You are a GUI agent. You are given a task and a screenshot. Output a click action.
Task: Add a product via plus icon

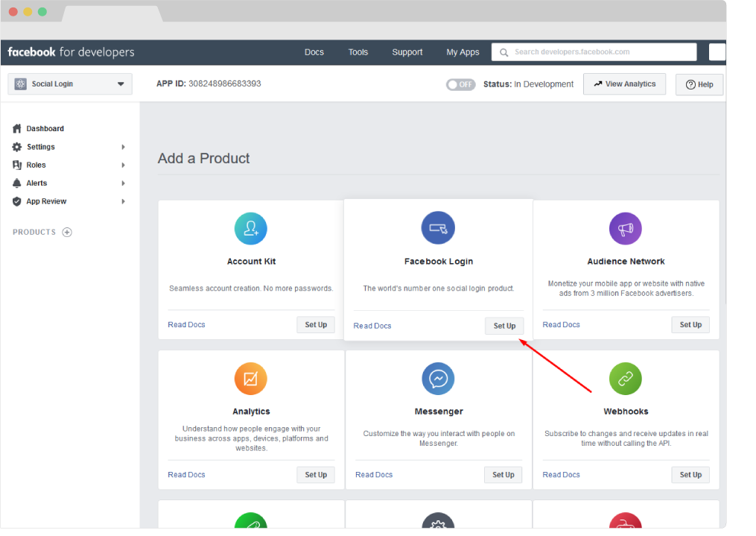click(x=67, y=233)
